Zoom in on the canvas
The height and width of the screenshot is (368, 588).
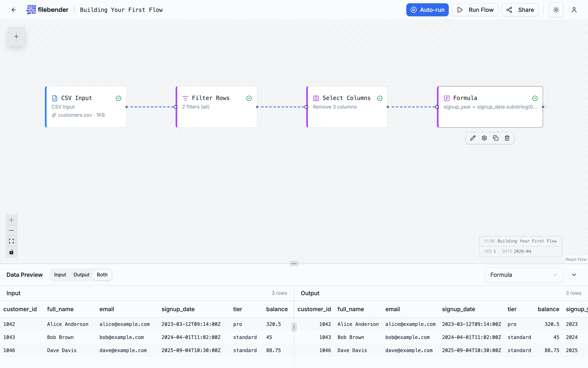(11, 220)
